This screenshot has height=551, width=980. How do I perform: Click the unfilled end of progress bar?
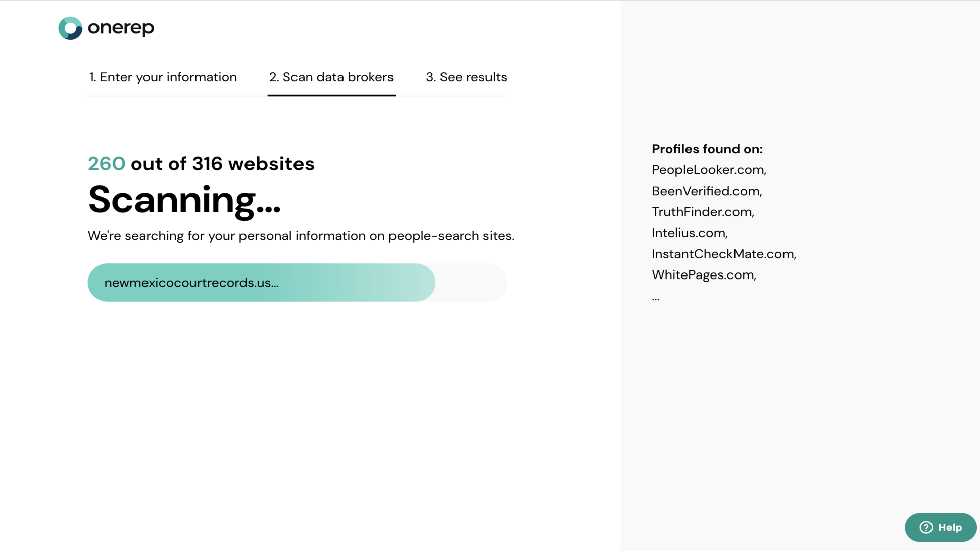(x=471, y=283)
